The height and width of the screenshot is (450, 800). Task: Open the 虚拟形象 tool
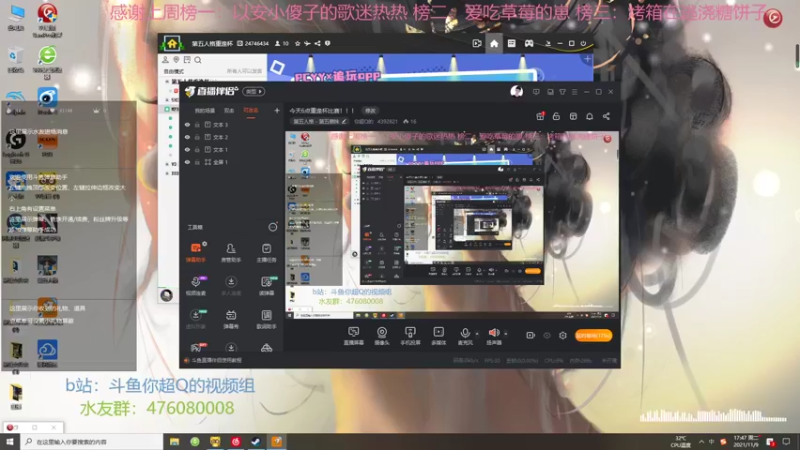[x=195, y=319]
